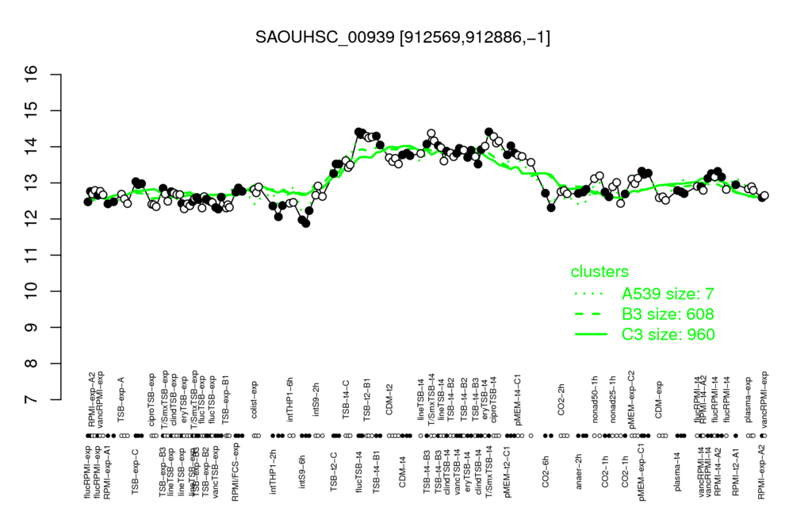Select x-axis label 'RPMI-t2-A1'
The width and height of the screenshot is (812, 508).
point(736,471)
